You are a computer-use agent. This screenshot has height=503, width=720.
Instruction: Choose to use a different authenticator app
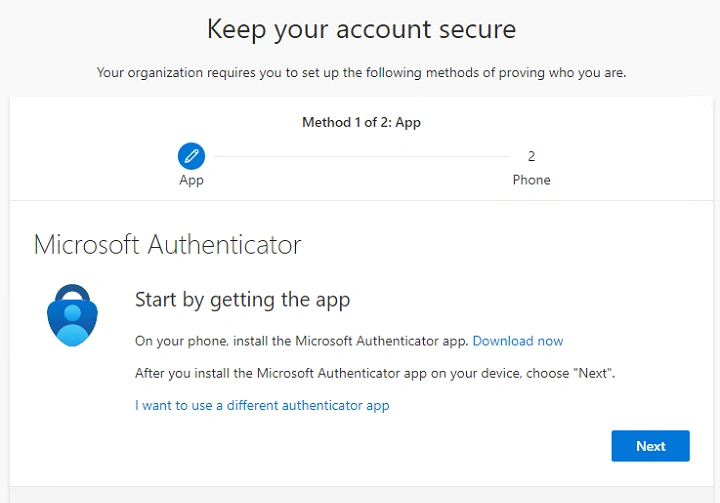pos(262,406)
